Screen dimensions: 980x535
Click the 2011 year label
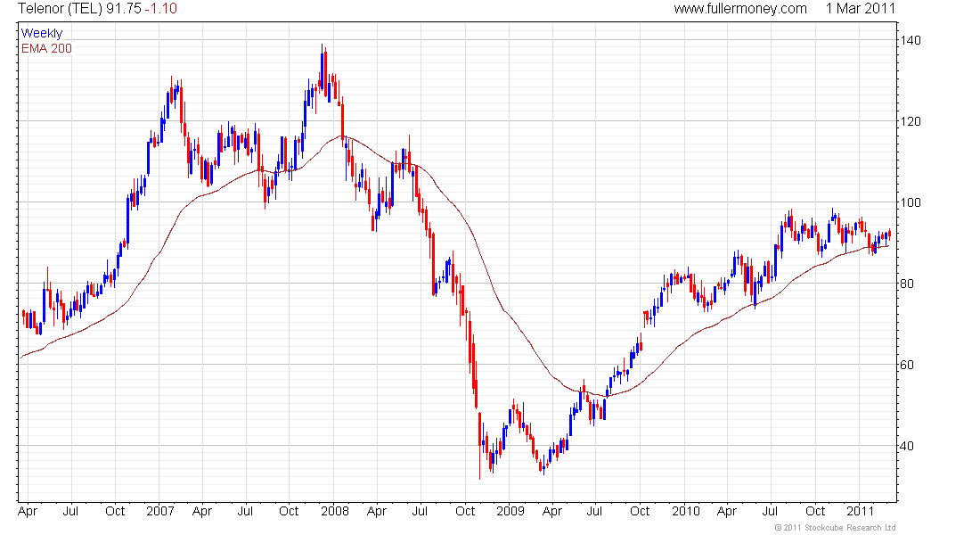pyautogui.click(x=860, y=511)
